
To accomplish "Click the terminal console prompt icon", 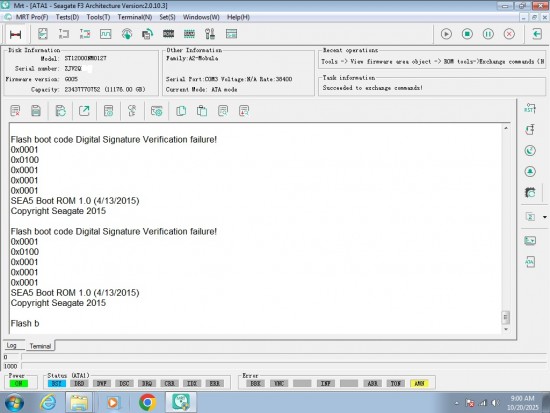I will point(530,241).
